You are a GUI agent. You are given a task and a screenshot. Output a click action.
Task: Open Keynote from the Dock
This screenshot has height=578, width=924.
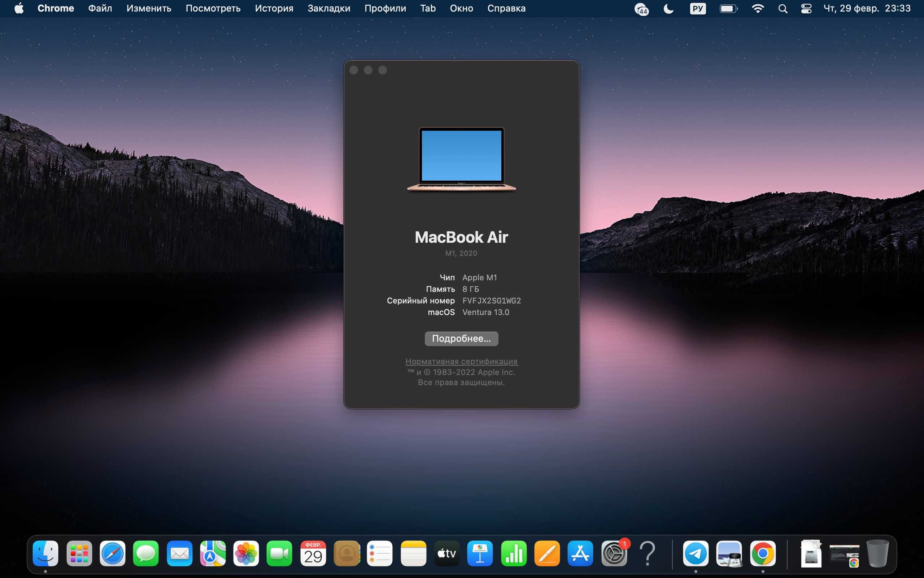480,553
